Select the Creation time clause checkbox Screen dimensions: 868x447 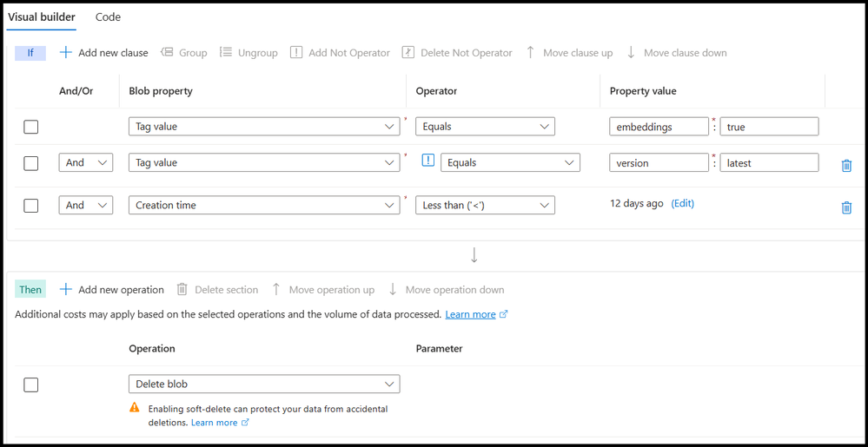point(31,206)
